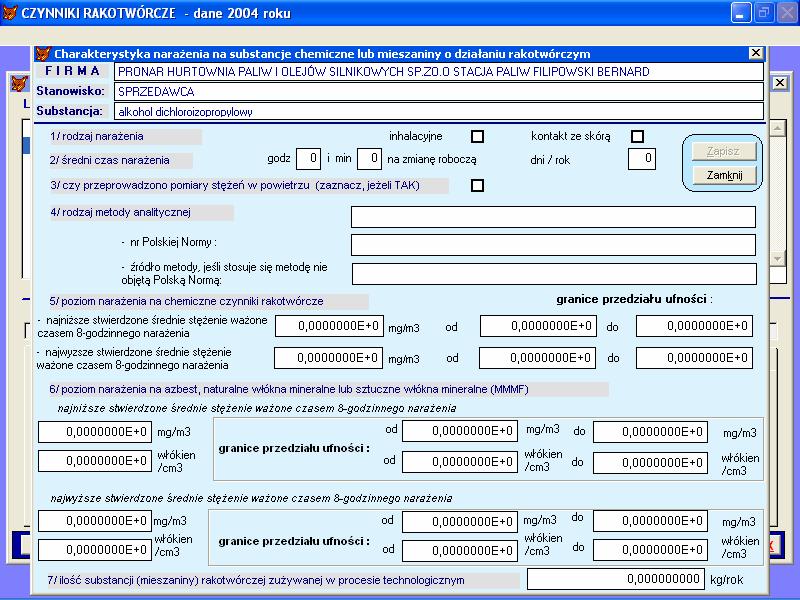Screen dimensions: 800x600
Task: Click background window's scrollbar down arrow
Action: (777, 259)
